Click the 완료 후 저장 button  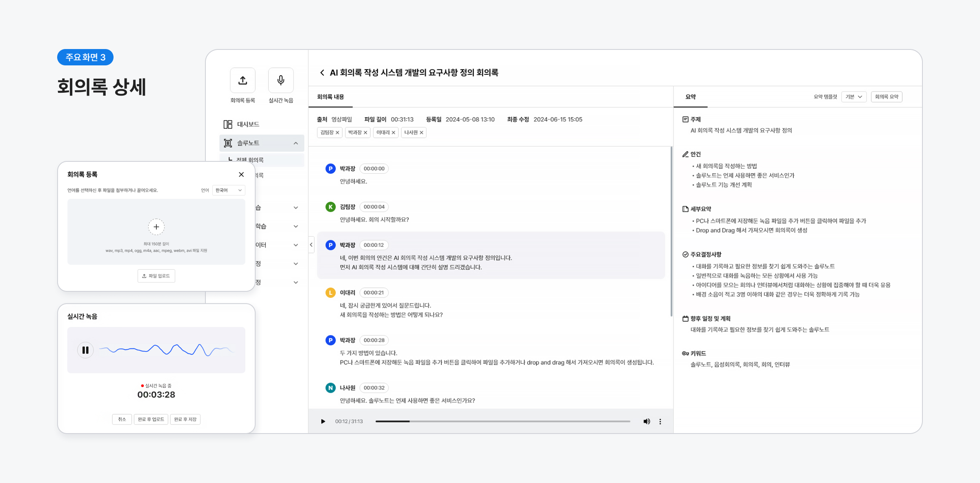185,419
